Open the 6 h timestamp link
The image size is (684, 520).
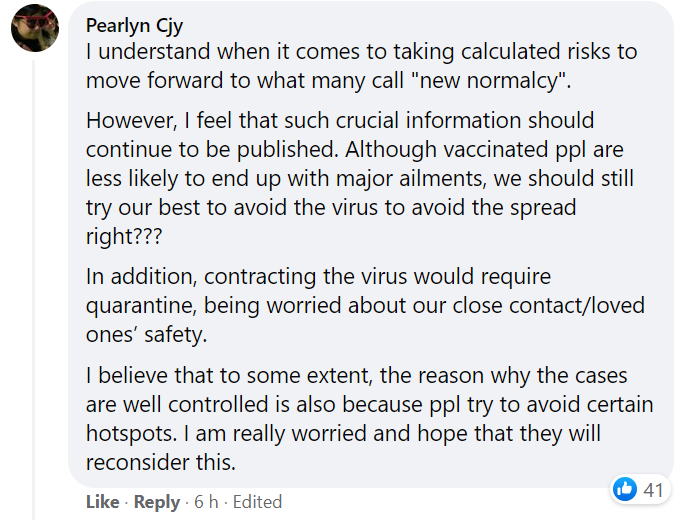click(x=206, y=502)
